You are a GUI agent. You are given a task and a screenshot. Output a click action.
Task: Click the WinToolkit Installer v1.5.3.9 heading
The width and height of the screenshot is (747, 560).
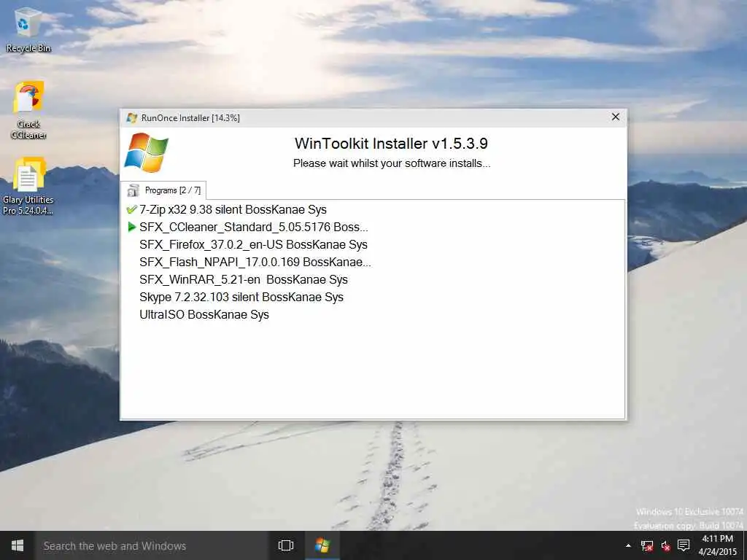pos(391,144)
